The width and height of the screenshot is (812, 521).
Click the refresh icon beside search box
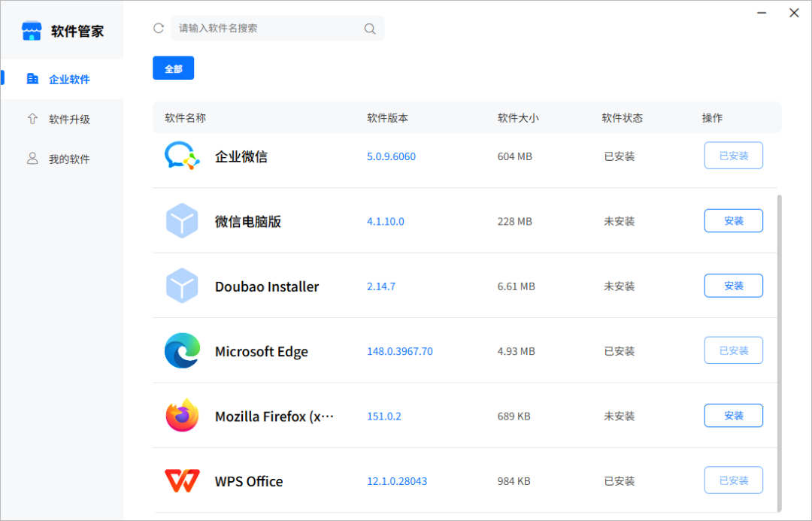tap(159, 28)
